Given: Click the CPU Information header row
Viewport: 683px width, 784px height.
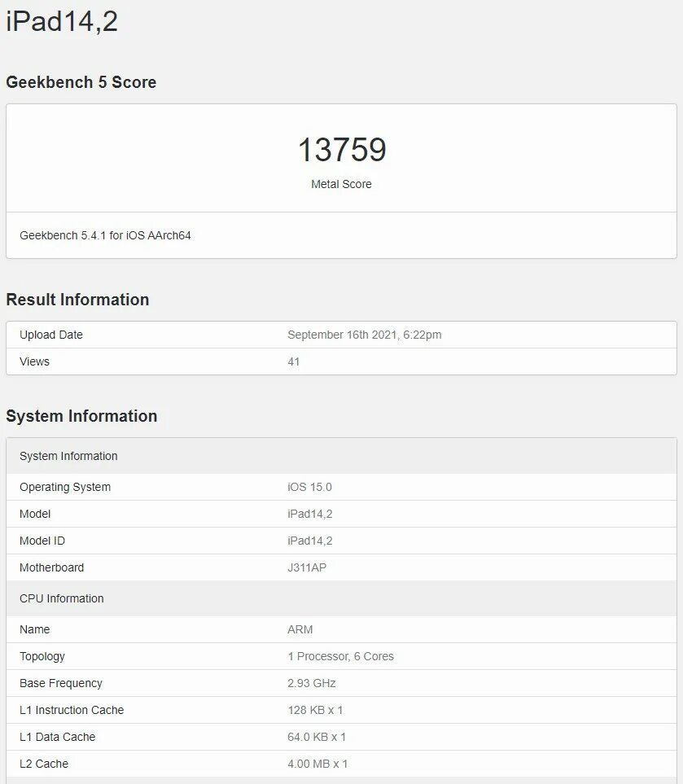Looking at the screenshot, I should tap(342, 598).
